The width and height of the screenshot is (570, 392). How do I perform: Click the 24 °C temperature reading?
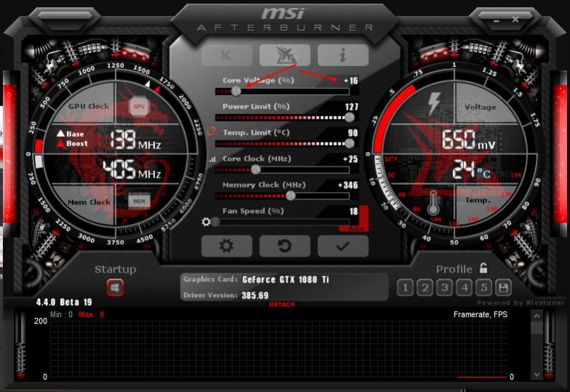tap(472, 170)
